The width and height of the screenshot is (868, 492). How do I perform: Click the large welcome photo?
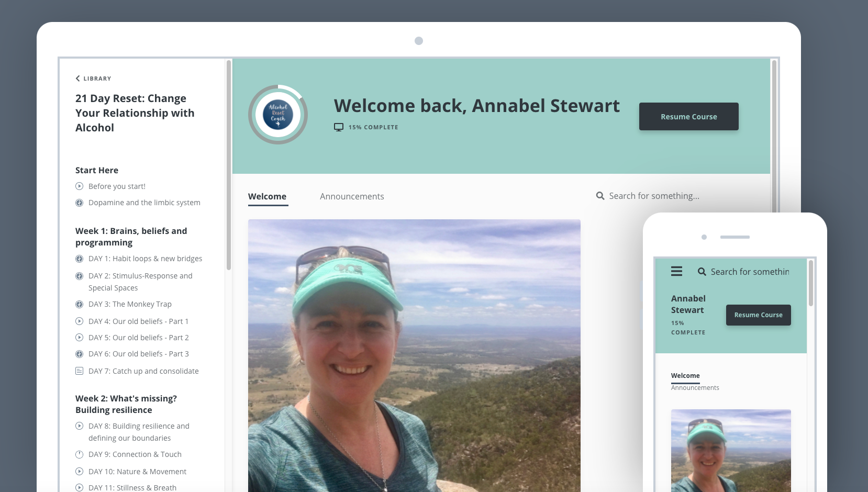point(414,355)
